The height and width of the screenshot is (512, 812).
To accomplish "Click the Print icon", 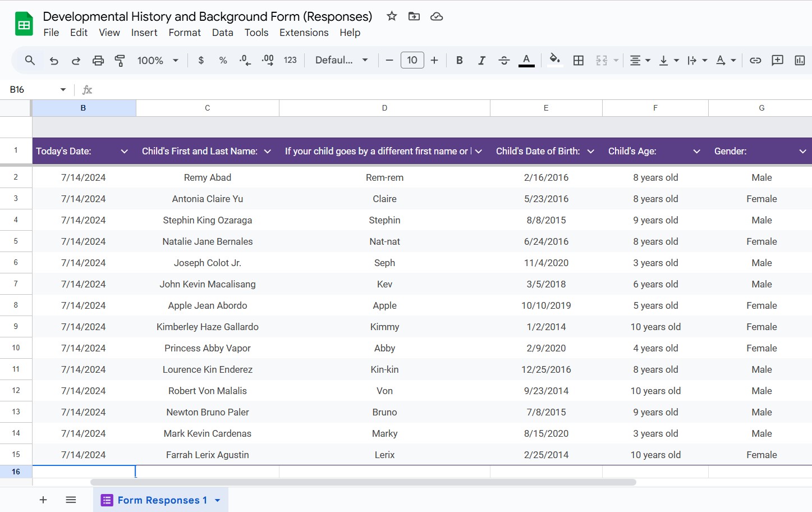I will point(98,61).
